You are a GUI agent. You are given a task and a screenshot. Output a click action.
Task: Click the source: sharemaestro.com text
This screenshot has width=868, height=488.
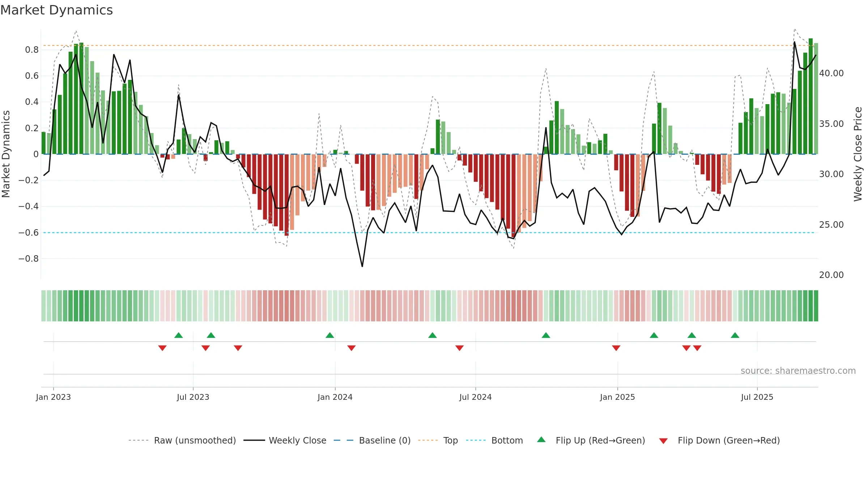pos(798,371)
